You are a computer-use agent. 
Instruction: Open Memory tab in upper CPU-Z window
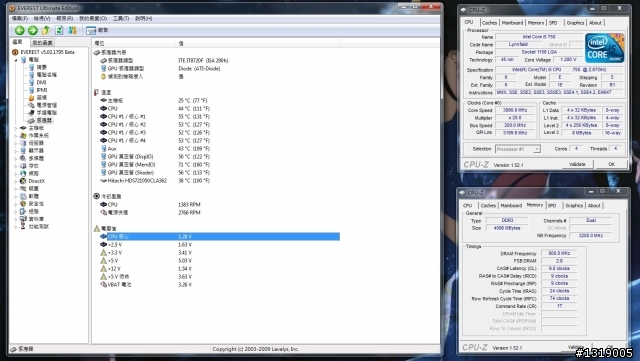coord(536,23)
